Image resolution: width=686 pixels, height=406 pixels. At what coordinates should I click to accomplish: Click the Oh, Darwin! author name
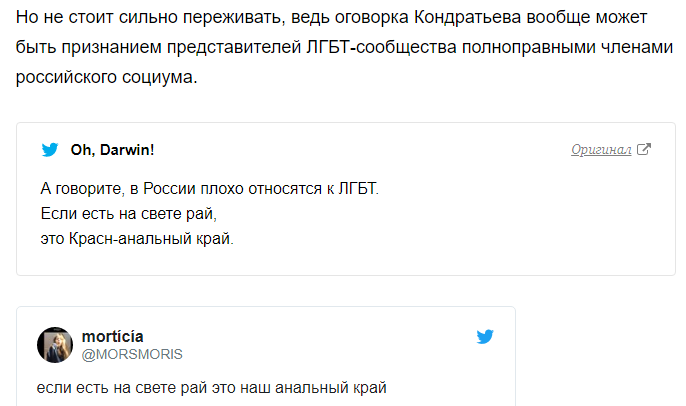112,150
